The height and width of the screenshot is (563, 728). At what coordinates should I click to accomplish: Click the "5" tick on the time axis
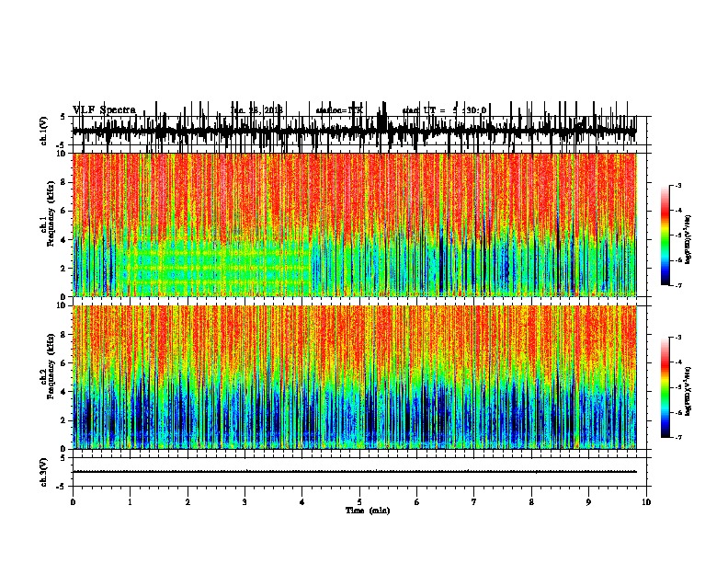pos(359,502)
